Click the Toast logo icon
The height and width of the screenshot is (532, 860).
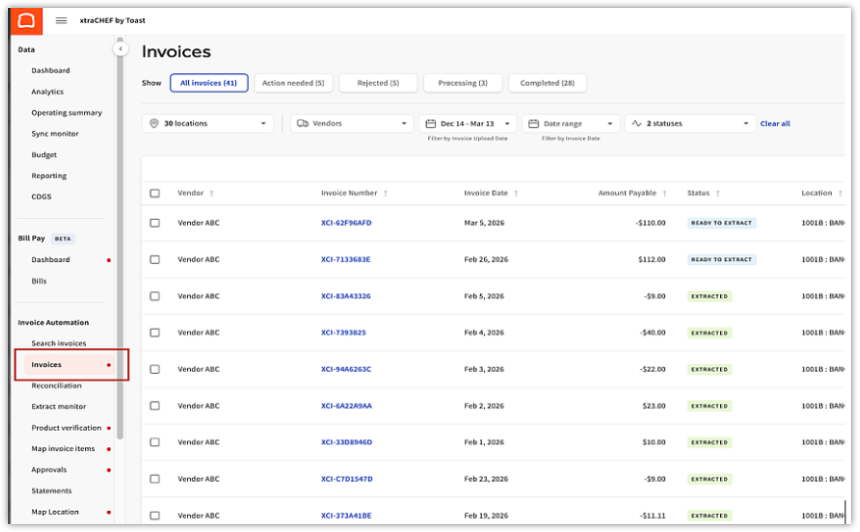pyautogui.click(x=27, y=20)
